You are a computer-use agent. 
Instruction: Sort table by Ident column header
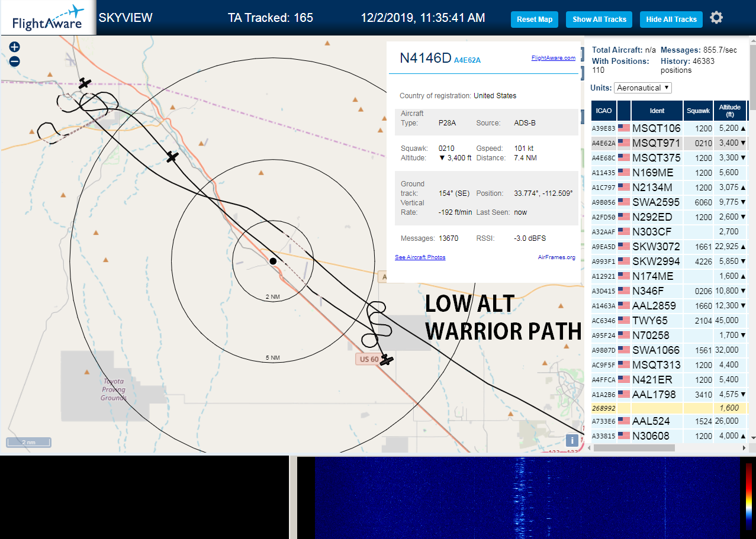pyautogui.click(x=657, y=111)
